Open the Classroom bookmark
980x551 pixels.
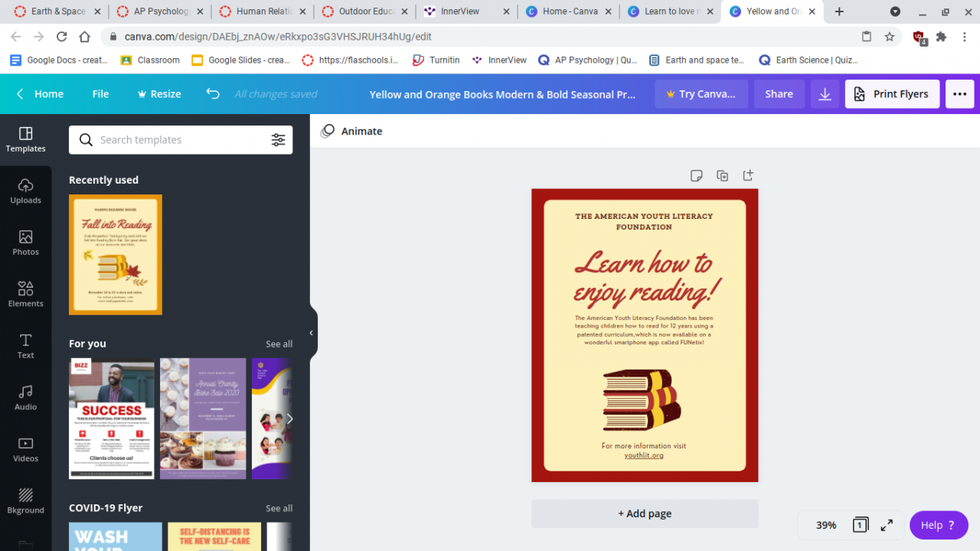[x=150, y=60]
